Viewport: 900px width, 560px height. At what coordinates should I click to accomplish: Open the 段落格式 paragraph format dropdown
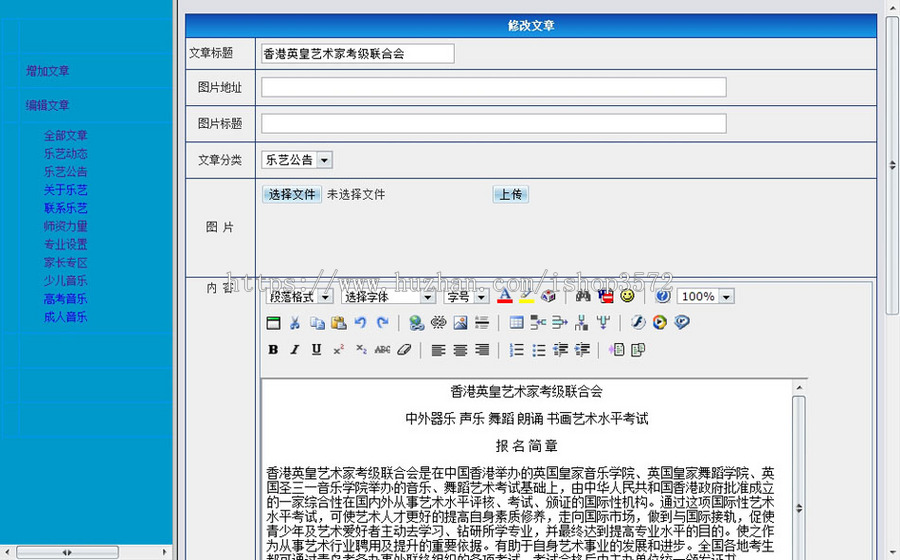pyautogui.click(x=300, y=297)
